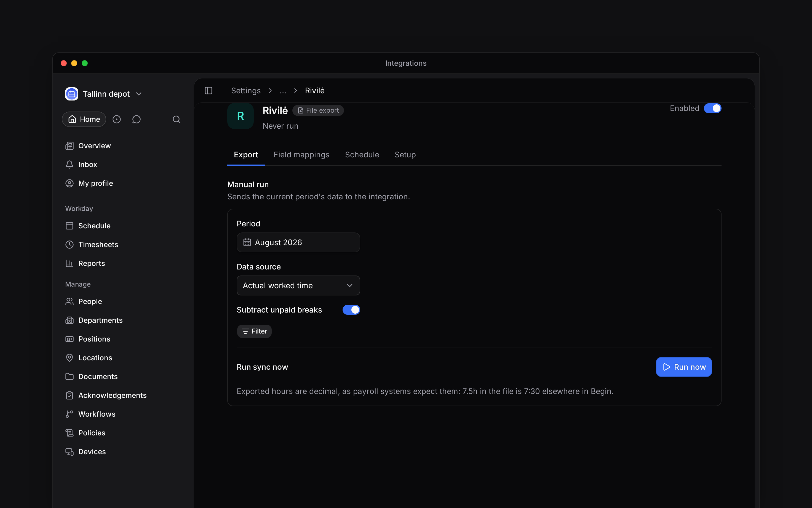Click the Policies scroll icon

[70, 433]
